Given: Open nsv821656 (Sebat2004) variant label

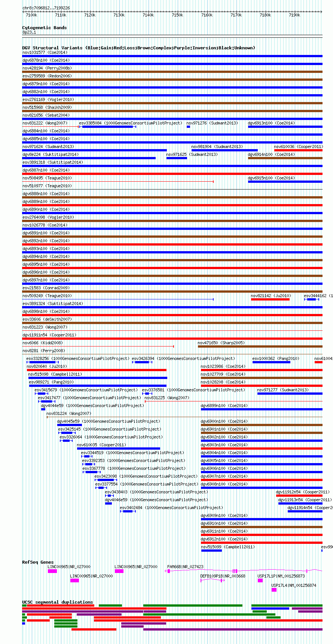Looking at the screenshot, I should point(46,115).
